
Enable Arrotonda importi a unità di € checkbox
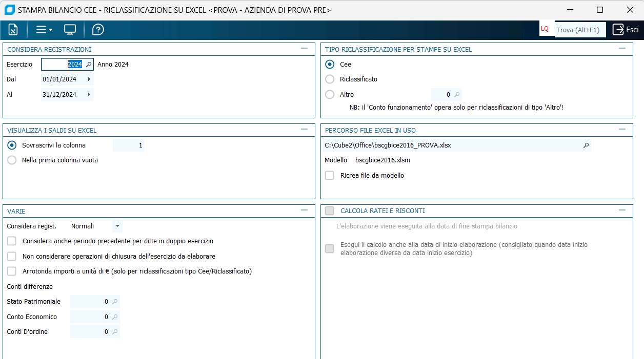[12, 271]
